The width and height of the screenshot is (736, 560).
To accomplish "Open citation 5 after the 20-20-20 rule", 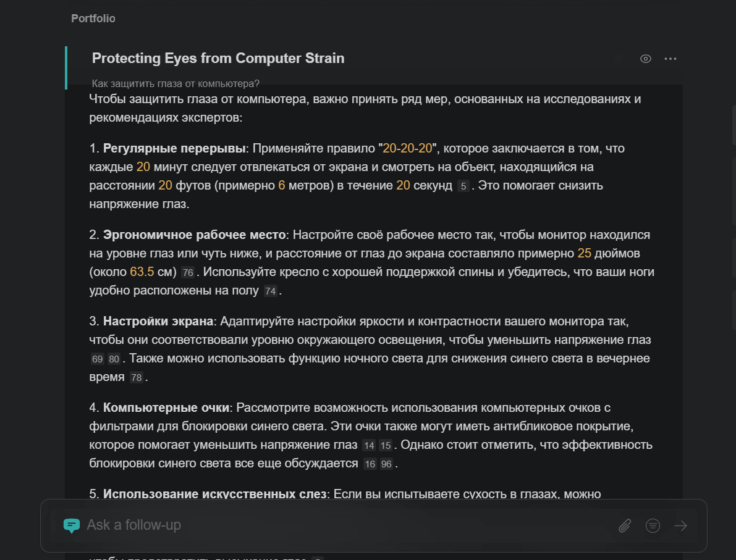I will [x=463, y=186].
